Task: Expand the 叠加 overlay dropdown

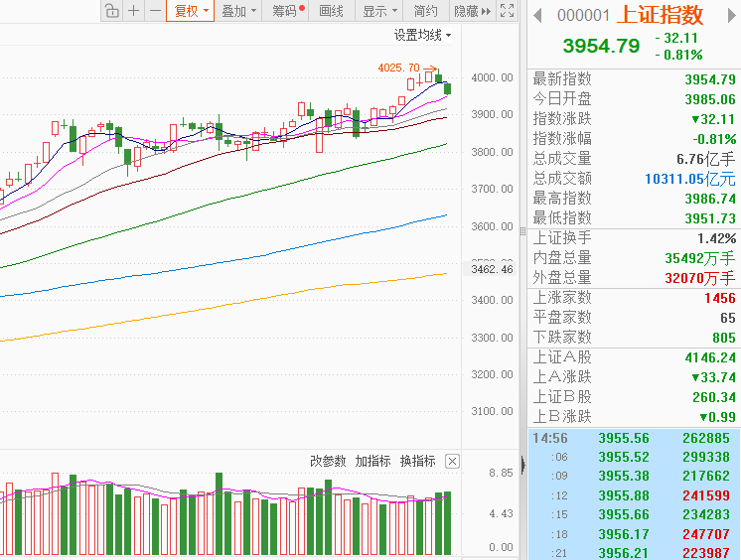Action: (239, 11)
